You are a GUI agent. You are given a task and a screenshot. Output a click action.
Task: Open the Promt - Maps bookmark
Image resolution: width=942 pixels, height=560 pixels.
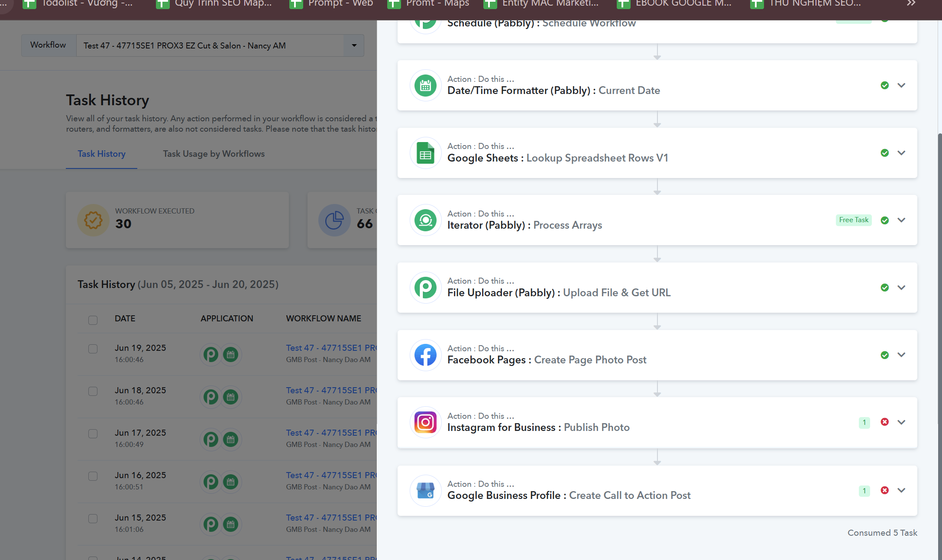(x=429, y=3)
